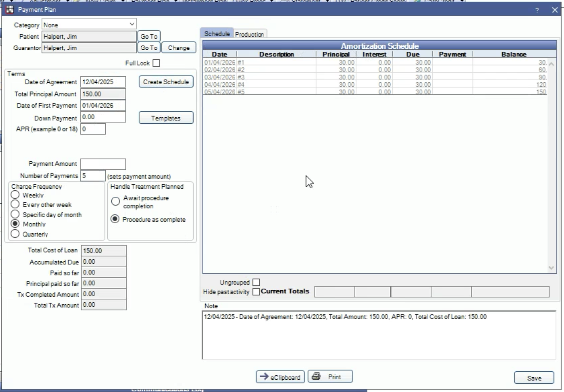Image resolution: width=564 pixels, height=392 pixels.
Task: Choose Await procedure completion option
Action: point(115,201)
